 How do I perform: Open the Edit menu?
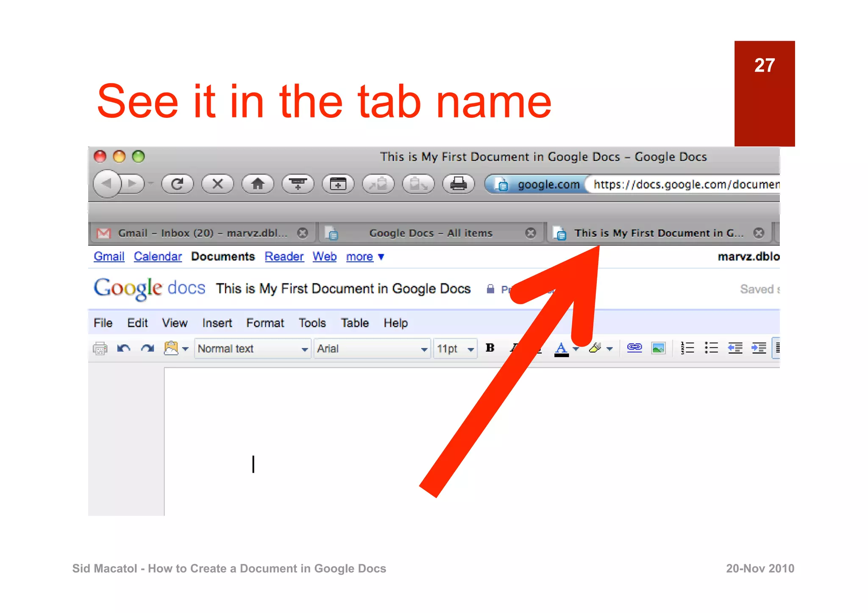click(x=137, y=323)
